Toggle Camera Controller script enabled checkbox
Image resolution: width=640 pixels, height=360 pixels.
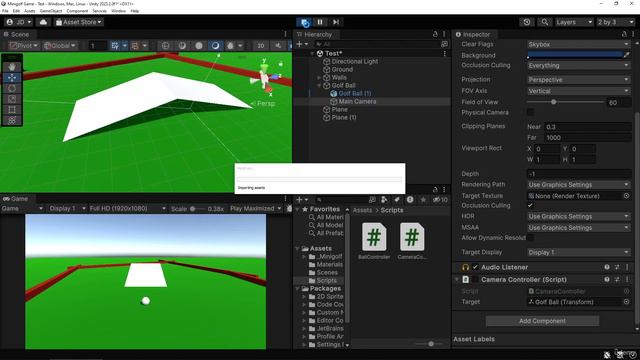point(475,280)
